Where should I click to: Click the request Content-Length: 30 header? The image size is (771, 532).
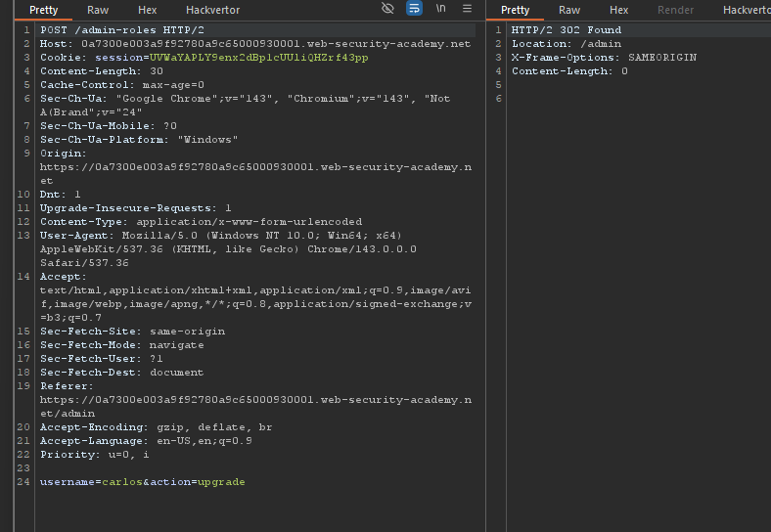(x=102, y=71)
